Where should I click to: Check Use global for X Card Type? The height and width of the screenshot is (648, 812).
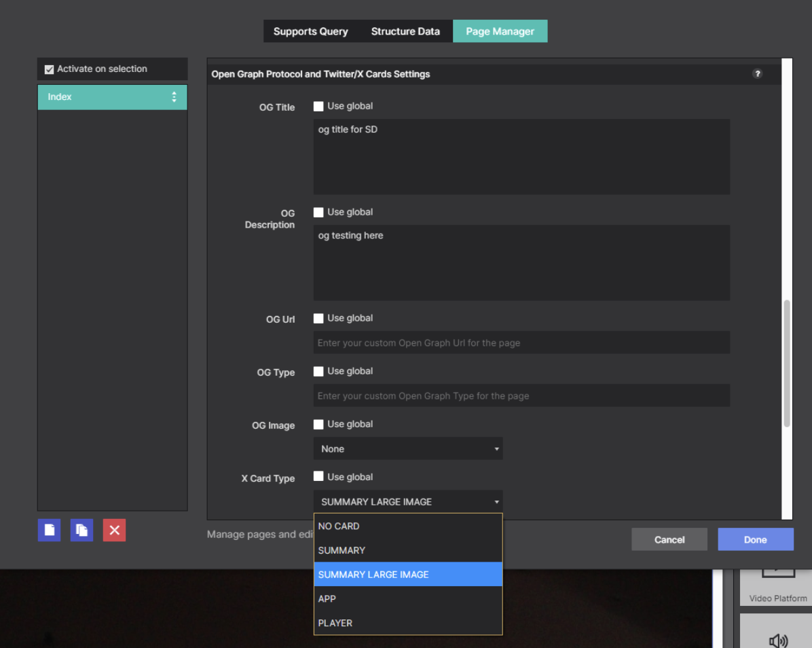coord(318,477)
